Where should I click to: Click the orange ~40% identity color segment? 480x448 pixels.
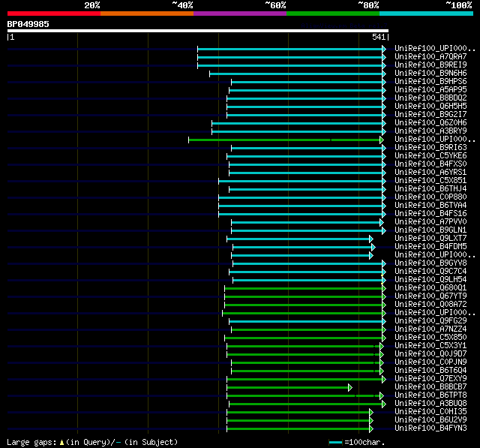click(147, 14)
